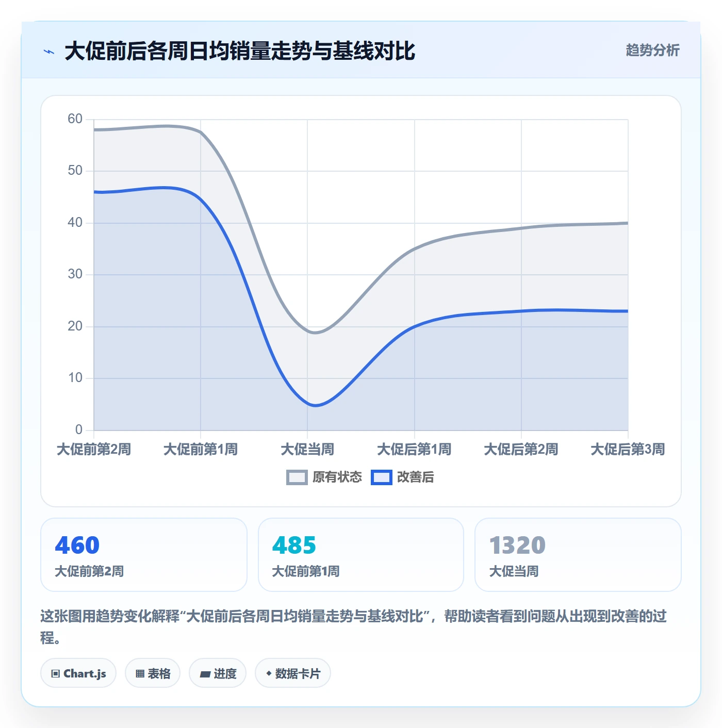722x728 pixels.
Task: Click the gray line's lowest point at 大促当周
Action: coord(315,333)
